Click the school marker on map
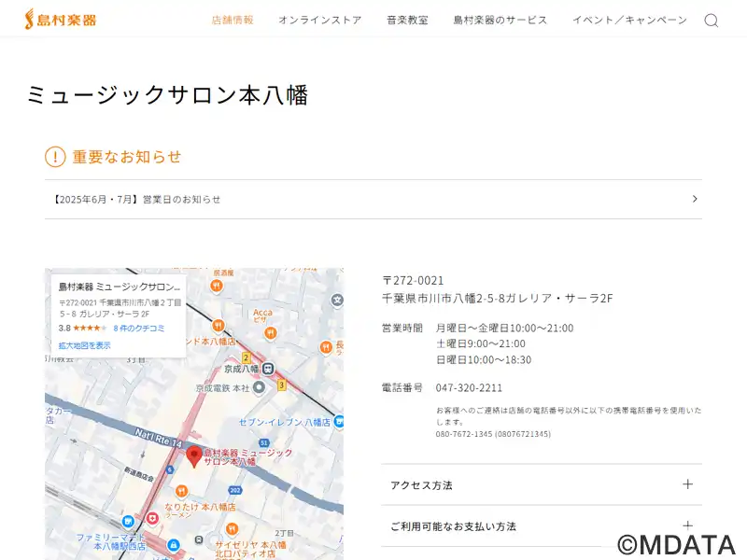This screenshot has height=560, width=747. pyautogui.click(x=337, y=300)
